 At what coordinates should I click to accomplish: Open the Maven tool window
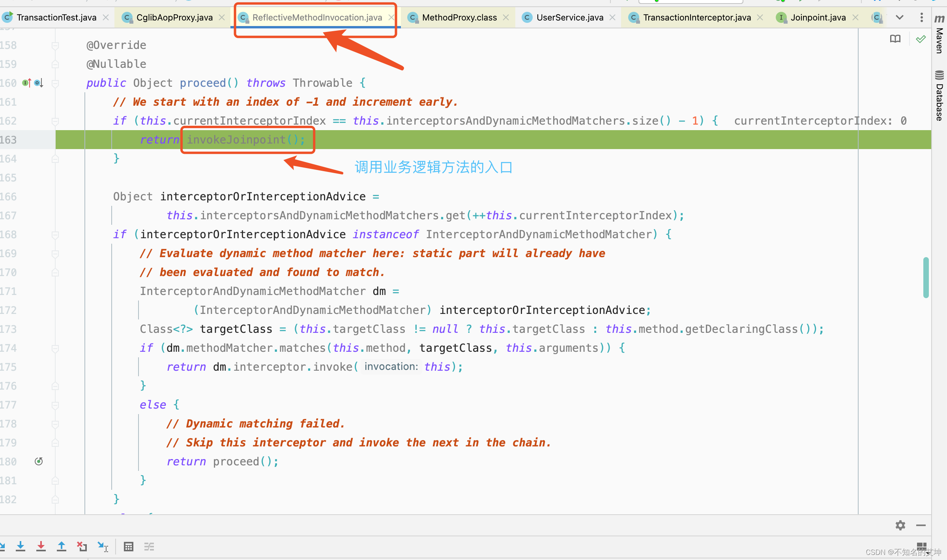(940, 34)
